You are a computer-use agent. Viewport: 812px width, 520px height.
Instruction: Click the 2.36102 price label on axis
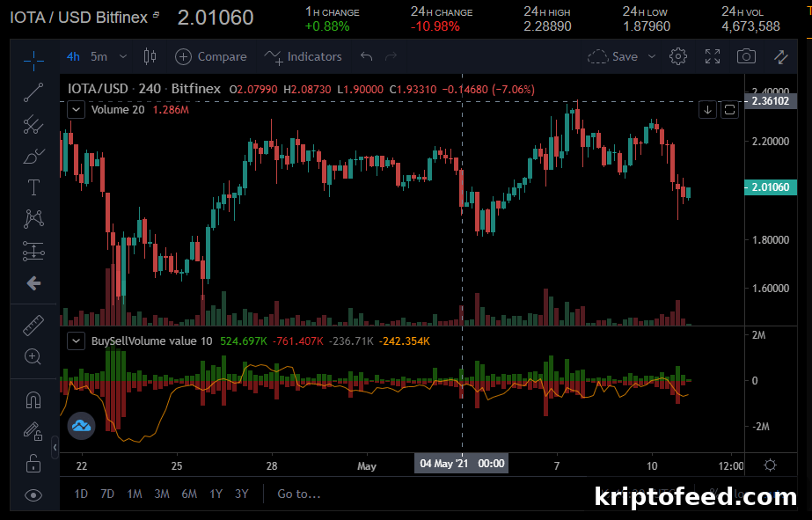771,101
